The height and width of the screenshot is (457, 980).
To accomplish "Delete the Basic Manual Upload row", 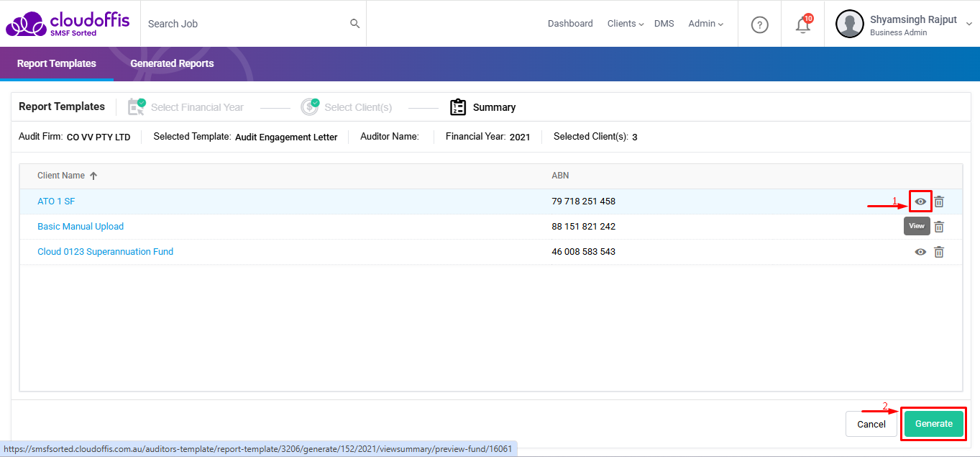I will (x=939, y=227).
